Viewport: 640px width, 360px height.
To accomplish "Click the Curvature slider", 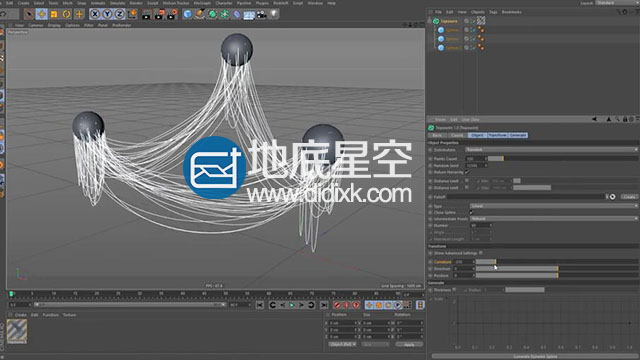I will (x=557, y=262).
